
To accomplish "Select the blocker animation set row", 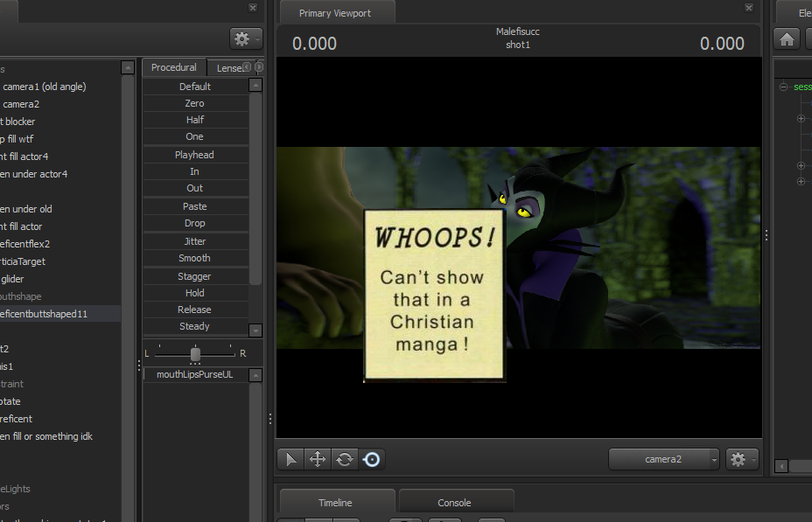I will coord(60,122).
